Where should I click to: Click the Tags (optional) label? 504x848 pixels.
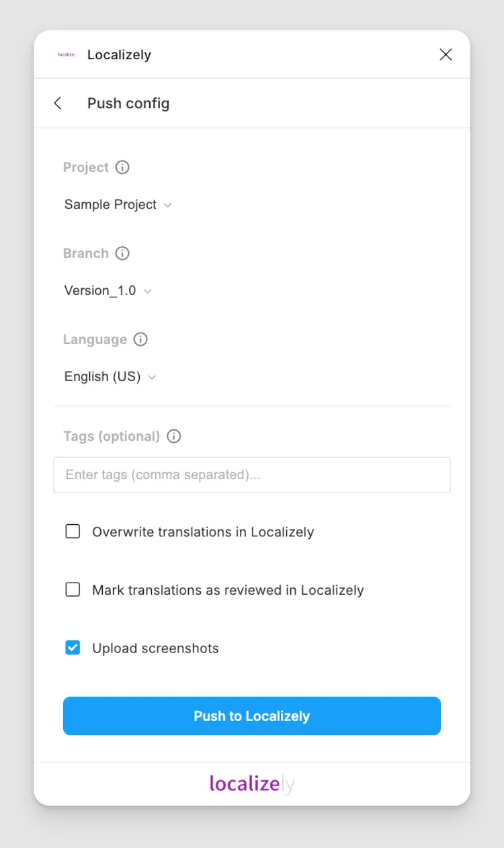pos(112,436)
